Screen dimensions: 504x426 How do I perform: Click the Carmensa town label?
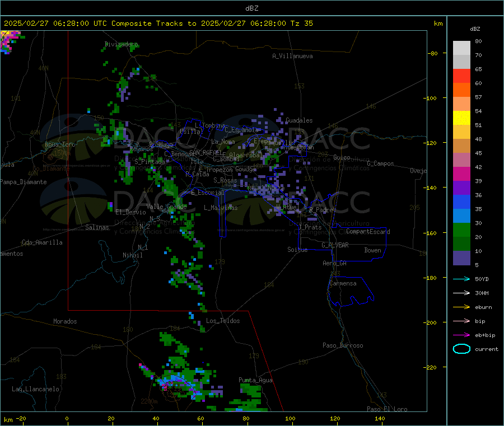343,283
